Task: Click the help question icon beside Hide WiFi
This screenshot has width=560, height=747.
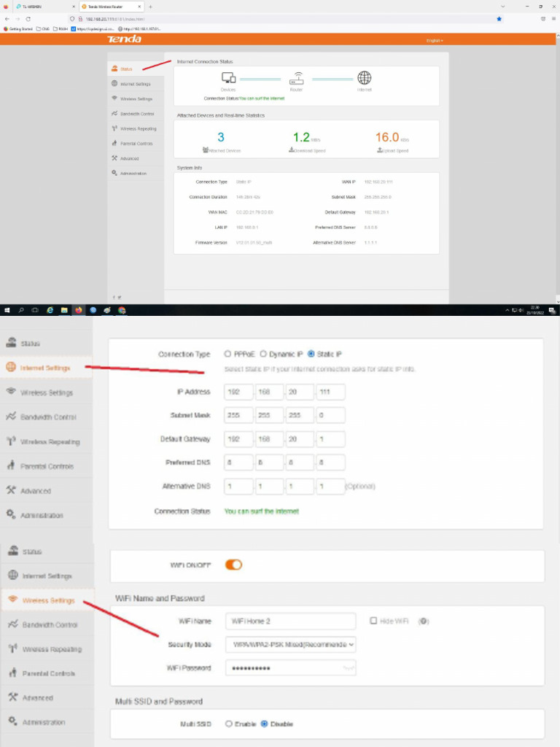Action: point(424,622)
